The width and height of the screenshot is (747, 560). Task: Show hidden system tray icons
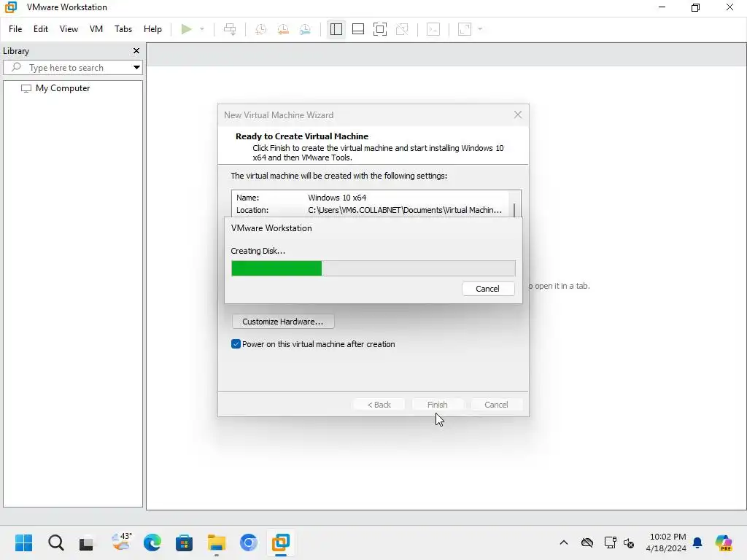tap(564, 542)
